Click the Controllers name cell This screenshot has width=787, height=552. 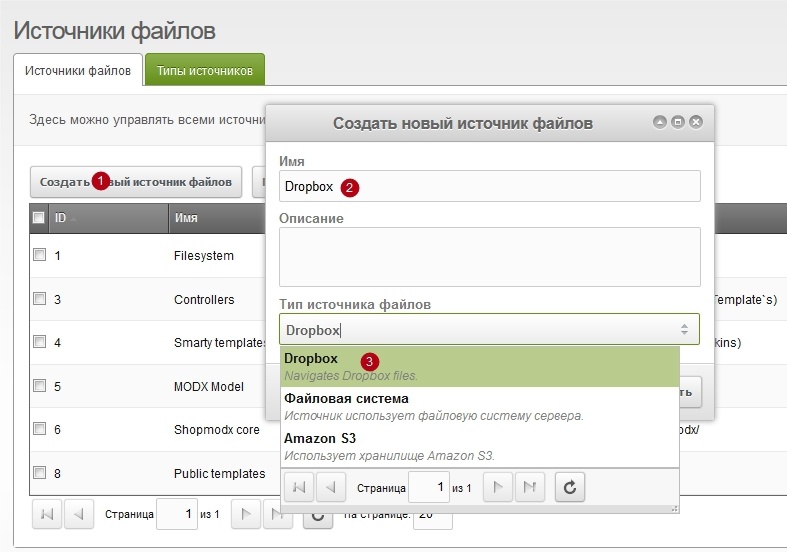click(204, 300)
